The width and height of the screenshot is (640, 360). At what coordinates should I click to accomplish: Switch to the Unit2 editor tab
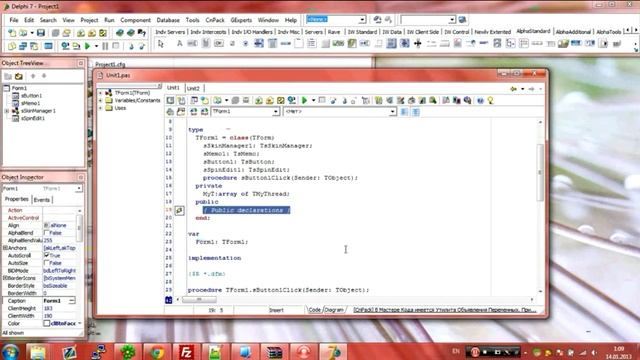[193, 88]
